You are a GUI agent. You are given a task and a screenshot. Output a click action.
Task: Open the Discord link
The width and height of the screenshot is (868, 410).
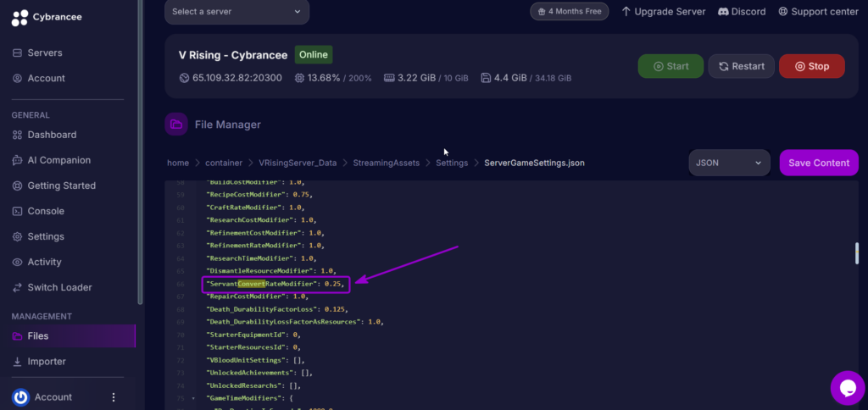742,12
